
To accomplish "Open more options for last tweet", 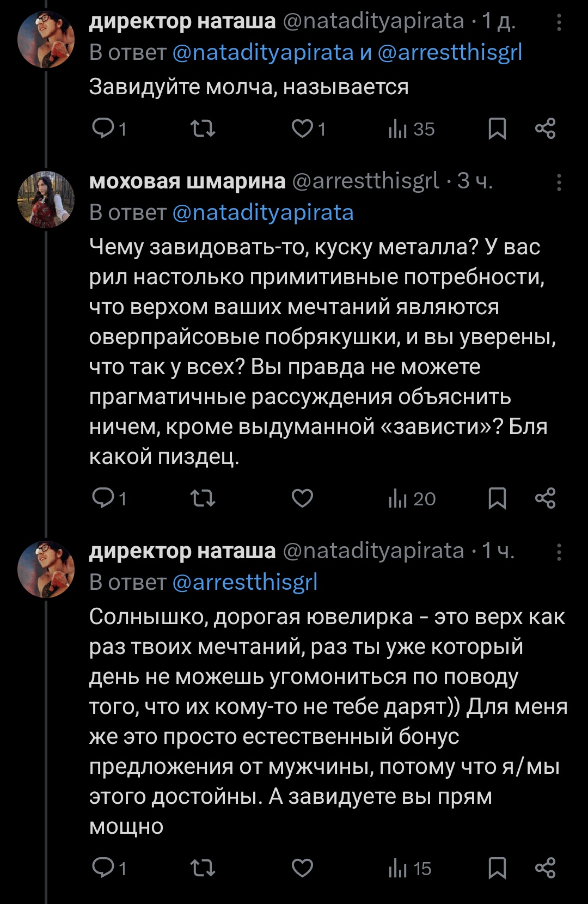I will click(559, 552).
